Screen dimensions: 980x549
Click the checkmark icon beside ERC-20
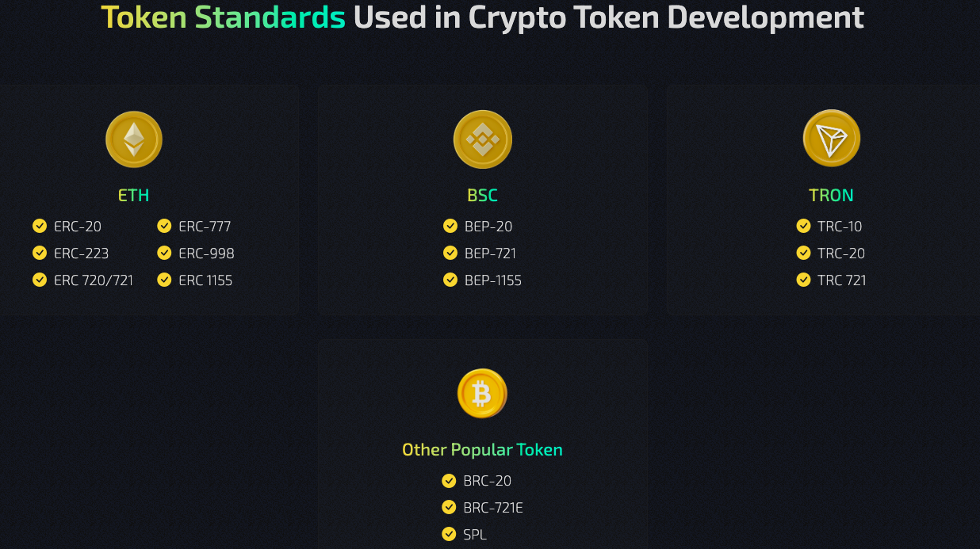click(40, 226)
